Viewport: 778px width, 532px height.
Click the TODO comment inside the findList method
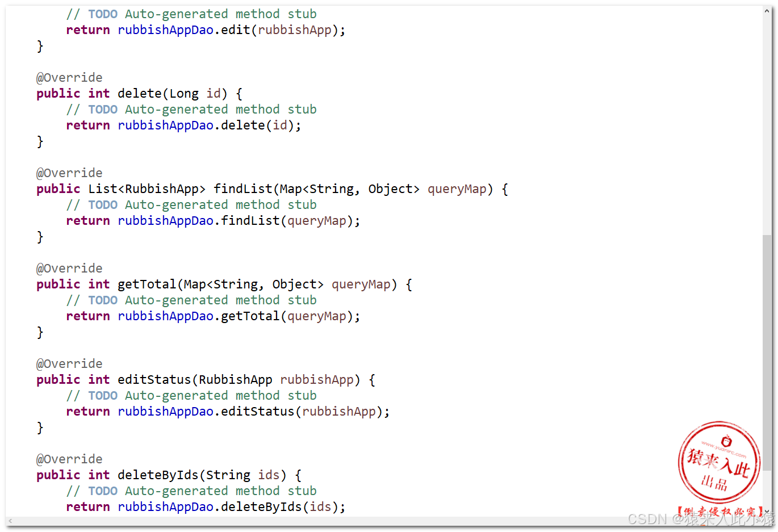click(x=191, y=205)
